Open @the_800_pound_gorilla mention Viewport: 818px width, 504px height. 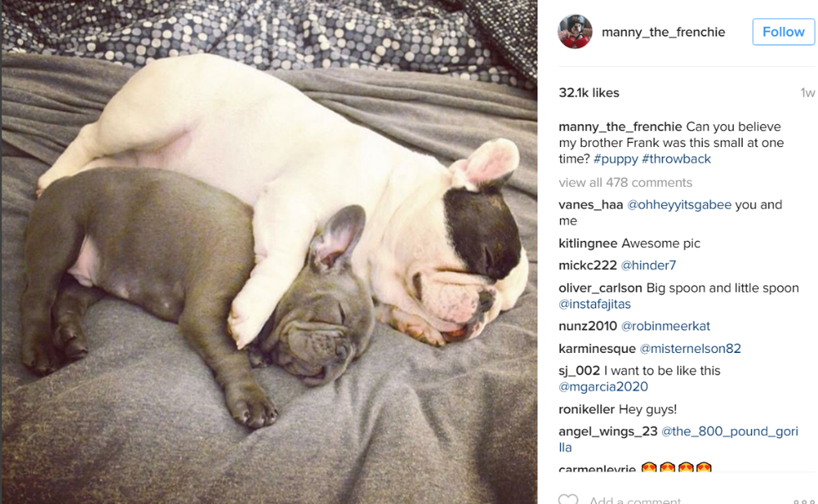678,439
